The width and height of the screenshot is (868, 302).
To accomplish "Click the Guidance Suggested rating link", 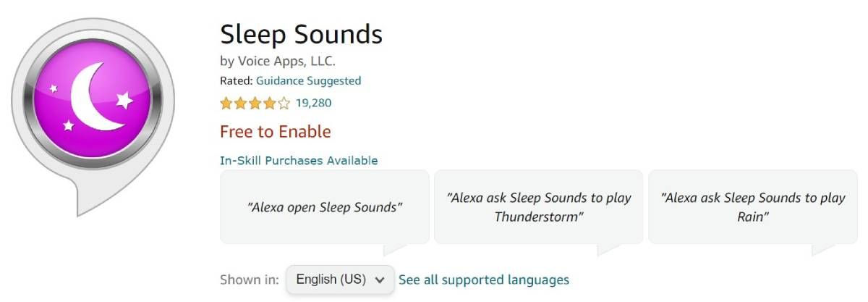I will coord(308,80).
